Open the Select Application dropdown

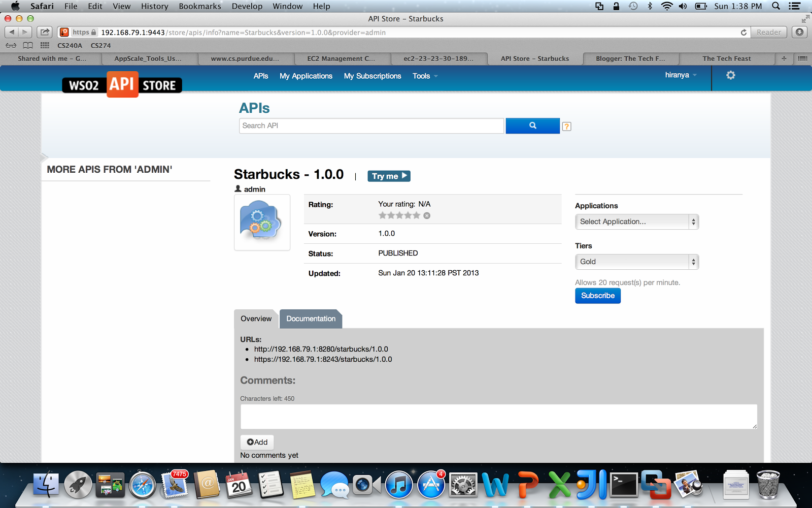click(636, 221)
